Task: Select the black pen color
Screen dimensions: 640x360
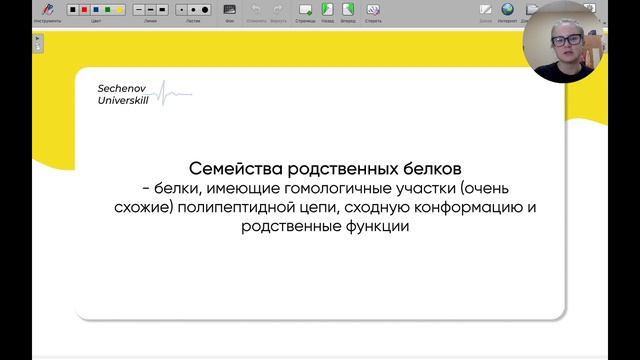Action: pos(73,9)
